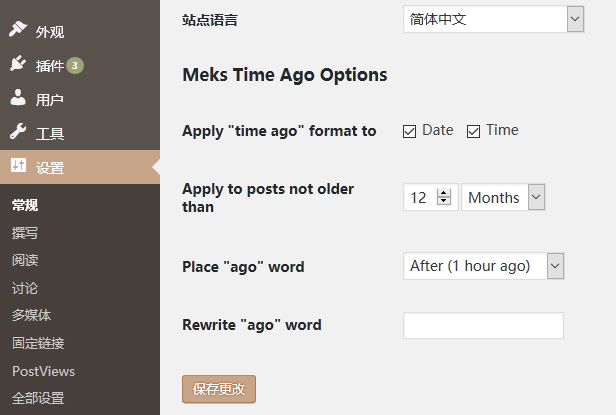Toggle the Date checkbox
616x415 pixels.
tap(410, 131)
